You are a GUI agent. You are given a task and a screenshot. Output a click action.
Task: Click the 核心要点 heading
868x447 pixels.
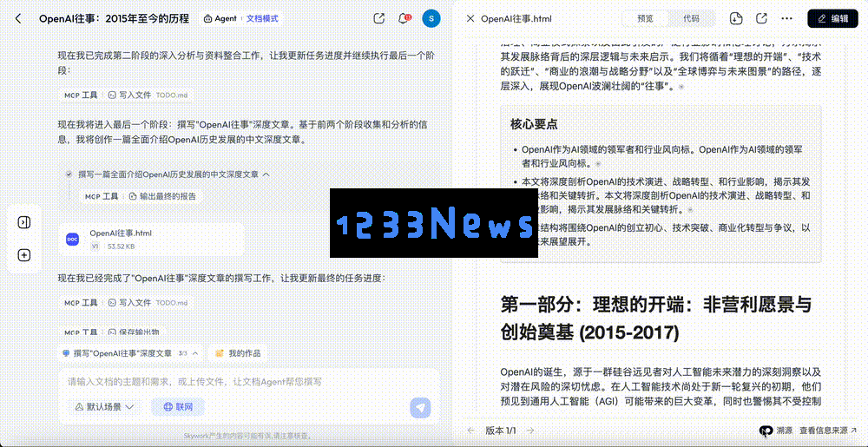[x=534, y=124]
